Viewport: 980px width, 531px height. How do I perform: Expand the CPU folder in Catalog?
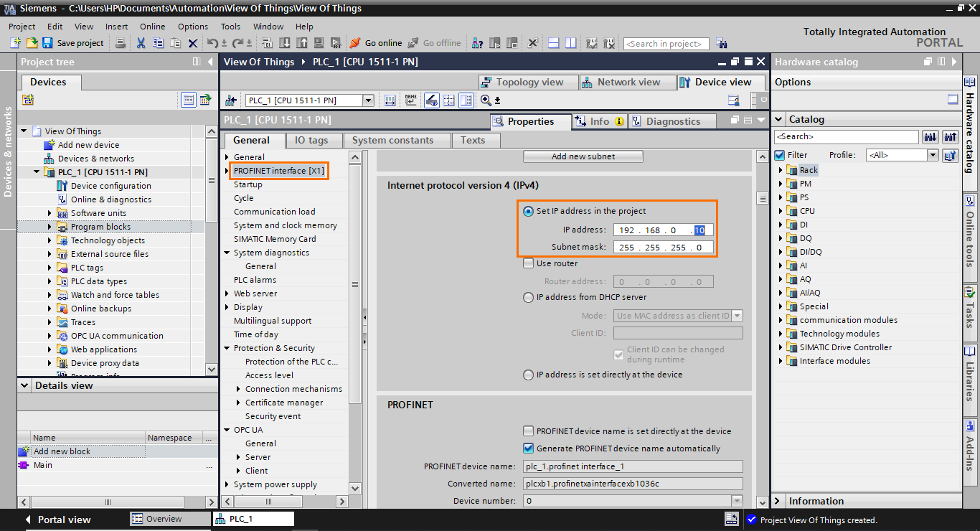(x=781, y=211)
